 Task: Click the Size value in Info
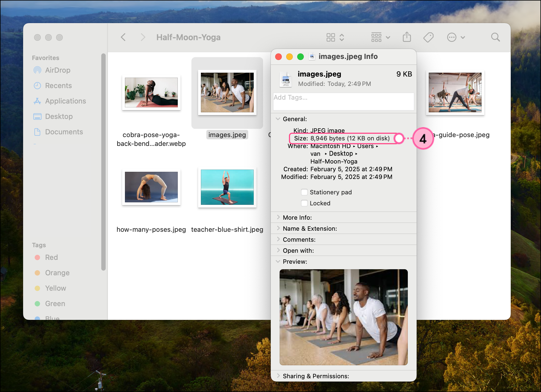350,138
